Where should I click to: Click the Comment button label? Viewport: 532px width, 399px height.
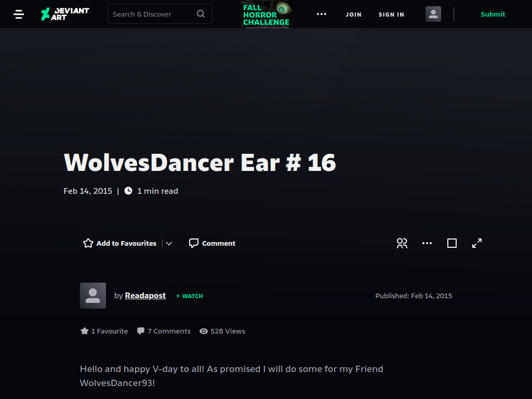tap(219, 243)
